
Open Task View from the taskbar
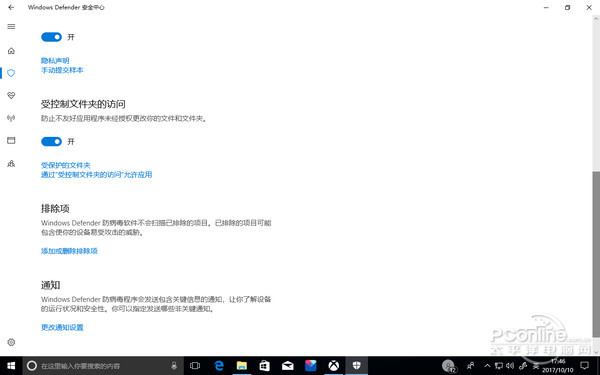click(195, 366)
